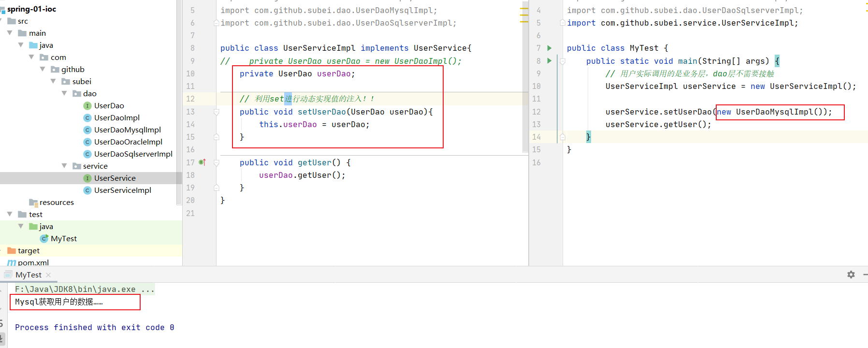Collapse the main folder

click(10, 33)
